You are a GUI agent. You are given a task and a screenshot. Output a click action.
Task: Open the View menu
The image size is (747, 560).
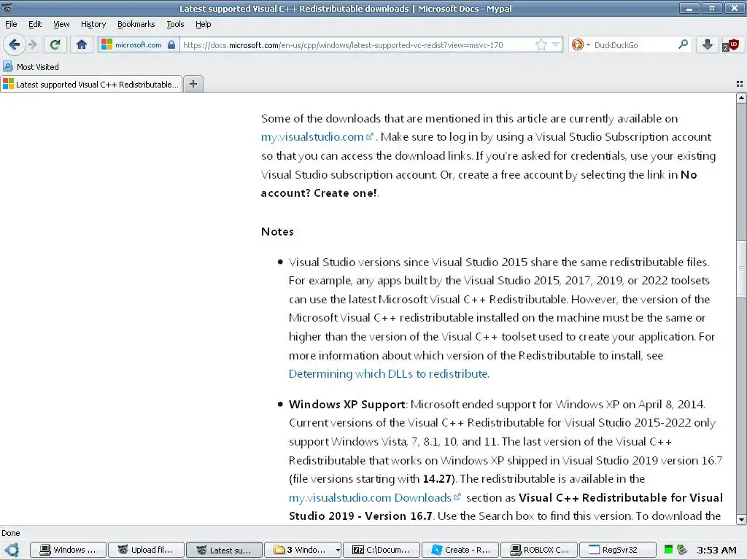tap(61, 24)
